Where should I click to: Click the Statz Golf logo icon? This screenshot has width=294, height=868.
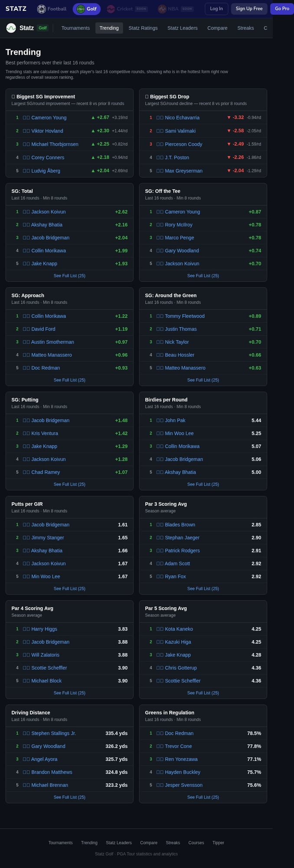coord(11,28)
